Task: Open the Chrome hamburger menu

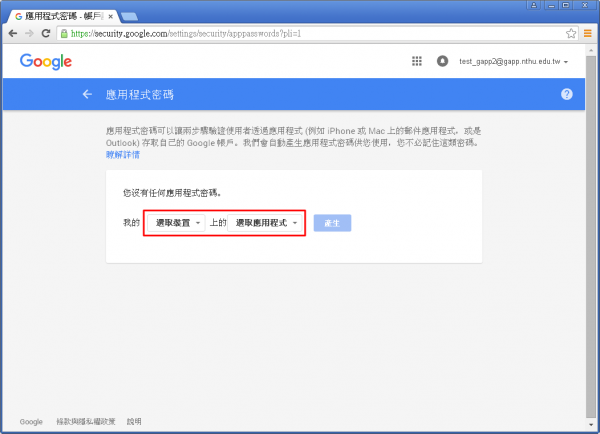Action: click(x=588, y=33)
